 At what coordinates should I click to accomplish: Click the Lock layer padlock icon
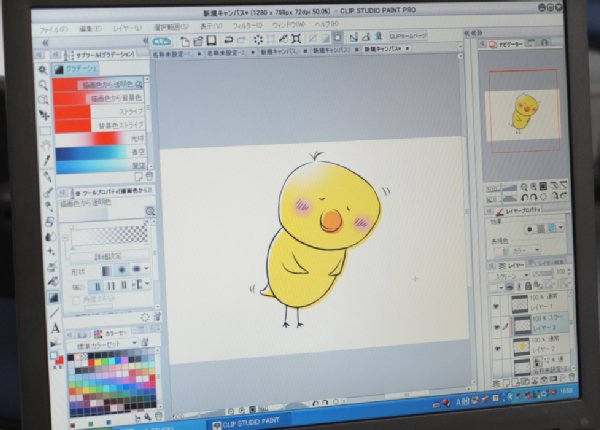tap(528, 286)
